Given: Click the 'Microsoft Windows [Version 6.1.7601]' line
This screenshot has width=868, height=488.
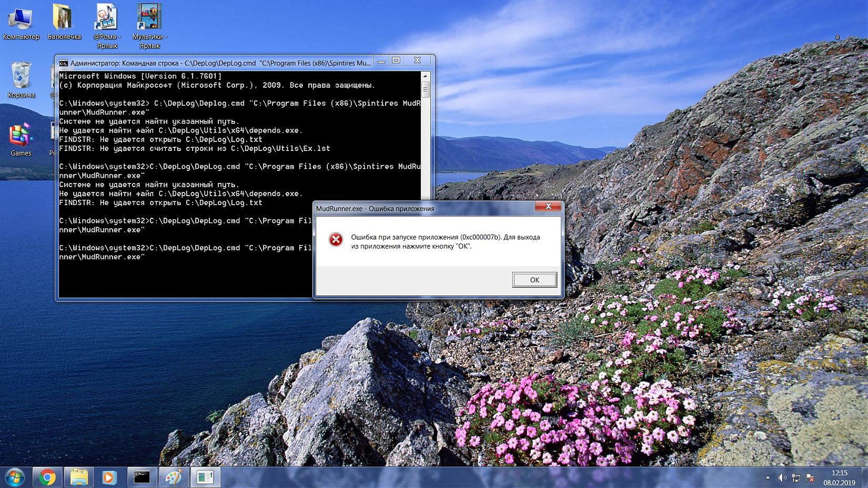Looking at the screenshot, I should click(140, 76).
